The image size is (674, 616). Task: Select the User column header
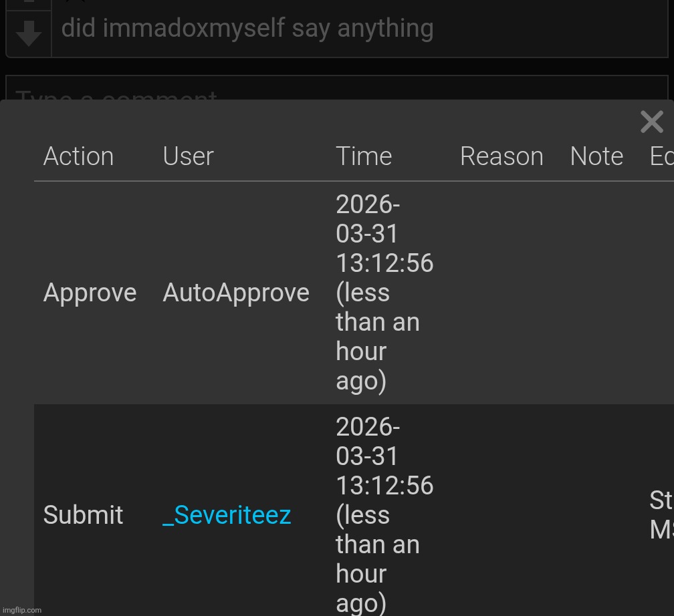tap(188, 156)
